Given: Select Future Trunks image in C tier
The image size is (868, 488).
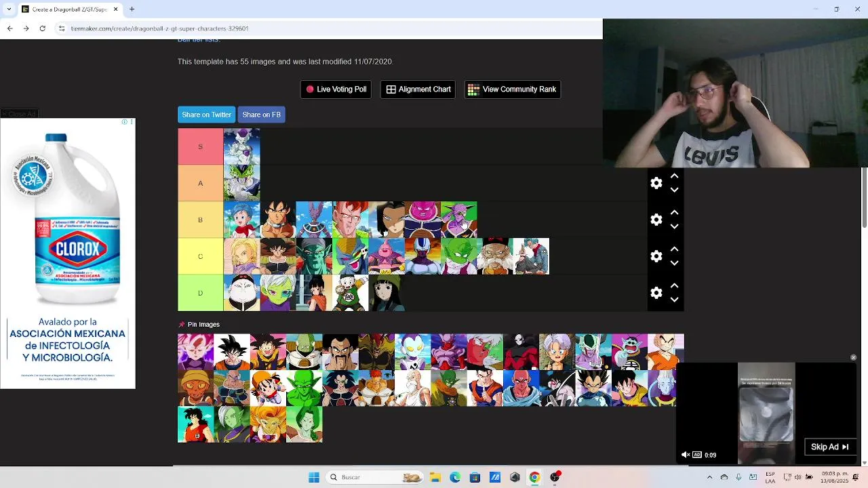Looking at the screenshot, I should (531, 256).
